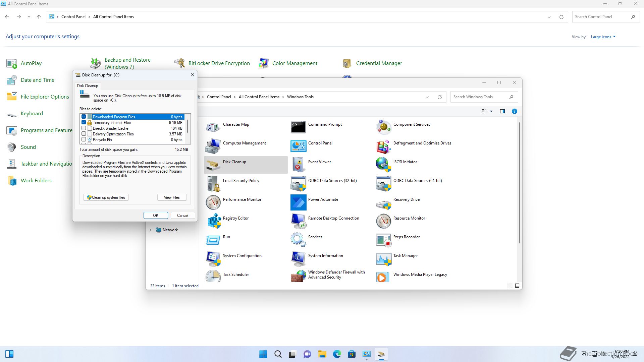Viewport: 644px width, 362px height.
Task: Click Files to delete list scrollbar
Action: point(187,126)
